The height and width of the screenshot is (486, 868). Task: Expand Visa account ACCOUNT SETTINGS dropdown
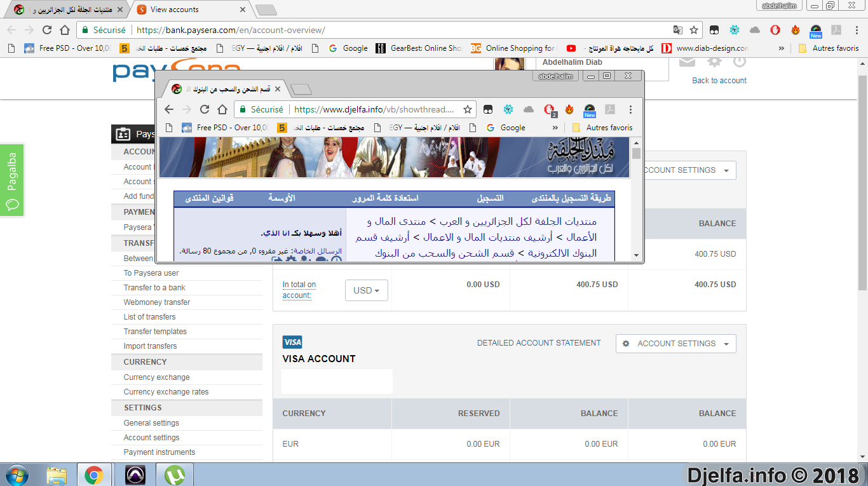tap(676, 344)
